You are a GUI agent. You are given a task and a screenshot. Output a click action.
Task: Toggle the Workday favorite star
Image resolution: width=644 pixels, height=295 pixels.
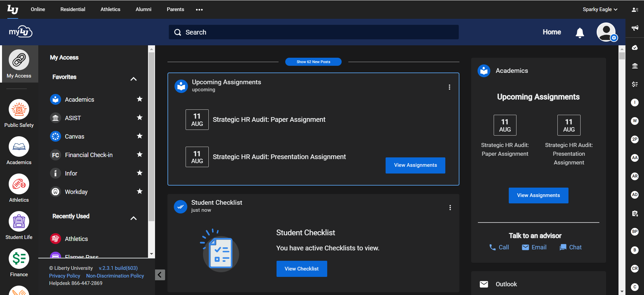140,191
